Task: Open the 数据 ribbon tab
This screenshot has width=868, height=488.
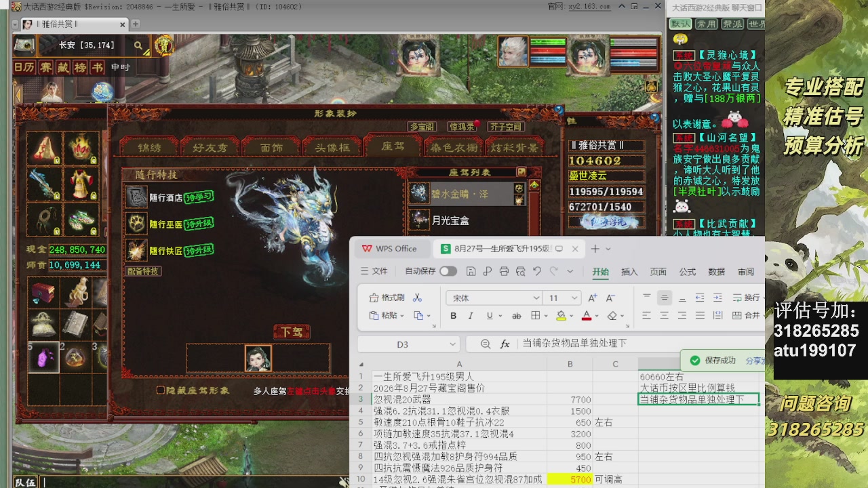Action: pyautogui.click(x=717, y=272)
